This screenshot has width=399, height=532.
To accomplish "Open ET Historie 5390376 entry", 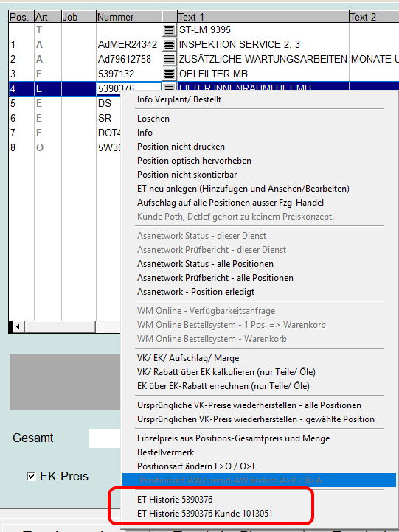I will click(175, 500).
